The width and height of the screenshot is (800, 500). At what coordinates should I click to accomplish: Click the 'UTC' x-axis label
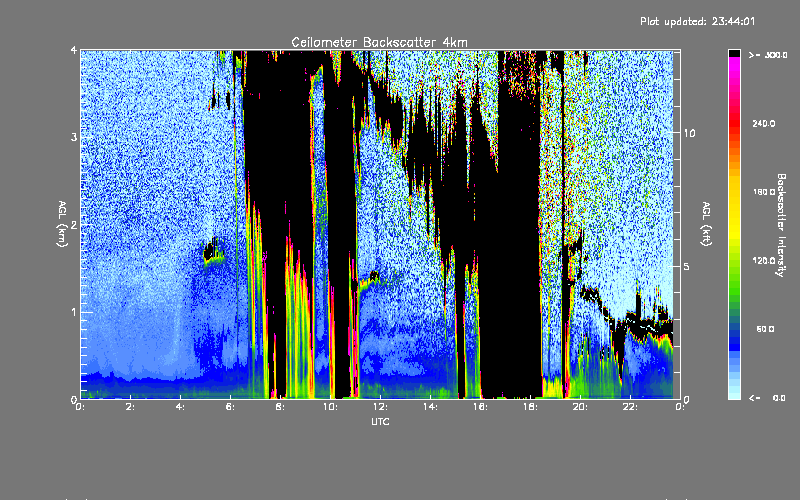[380, 421]
